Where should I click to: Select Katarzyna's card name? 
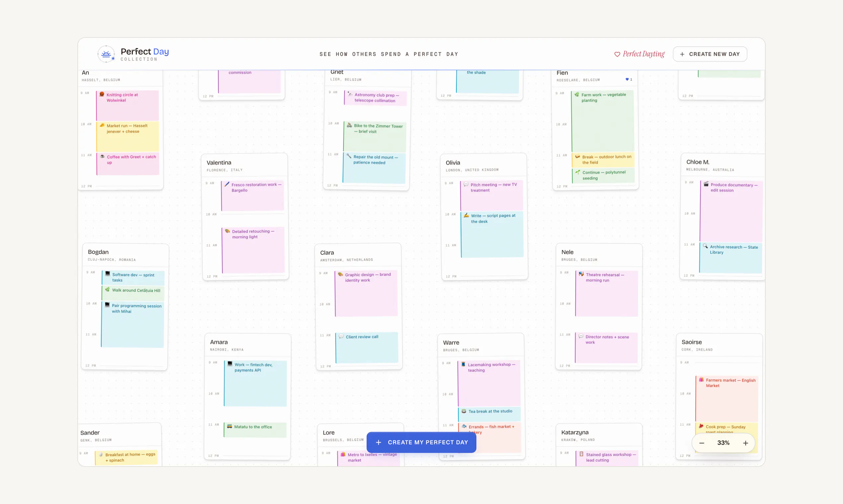[575, 432]
